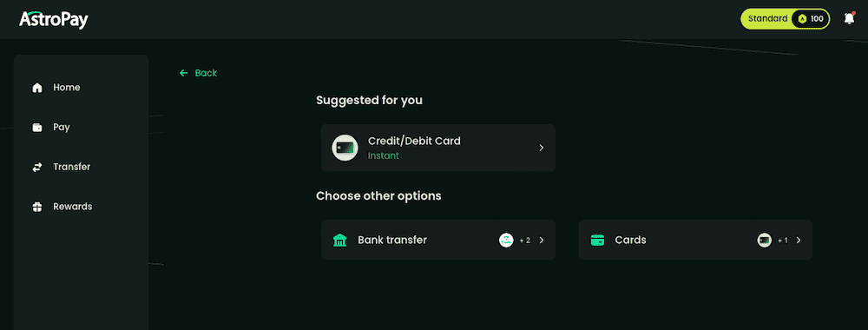
Task: Click the bank logo next to +2
Action: pyautogui.click(x=507, y=241)
